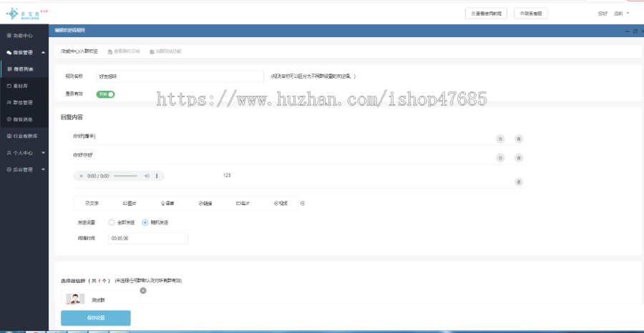Screen dimensions: 644x333
Task: Click the '123' audio reply caption
Action: click(227, 176)
